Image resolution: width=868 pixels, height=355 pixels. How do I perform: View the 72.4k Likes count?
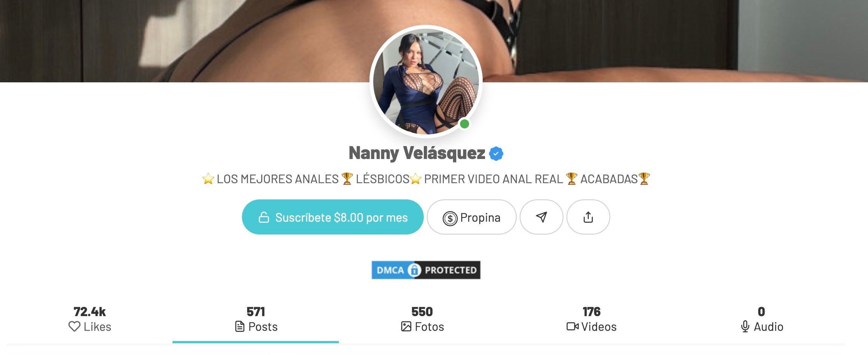tap(90, 319)
